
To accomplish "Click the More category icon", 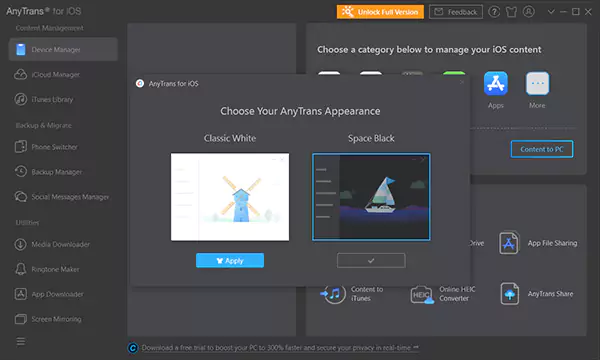I will tap(537, 83).
